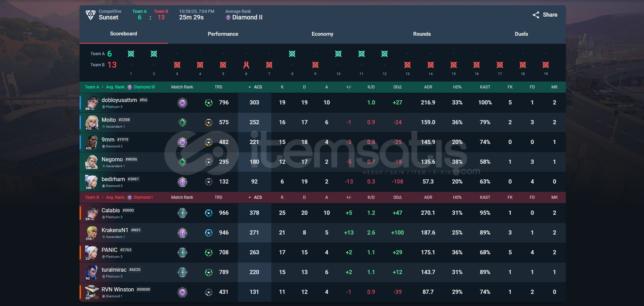Click Negomo match rank badge
This screenshot has height=306, width=644.
coord(182,162)
